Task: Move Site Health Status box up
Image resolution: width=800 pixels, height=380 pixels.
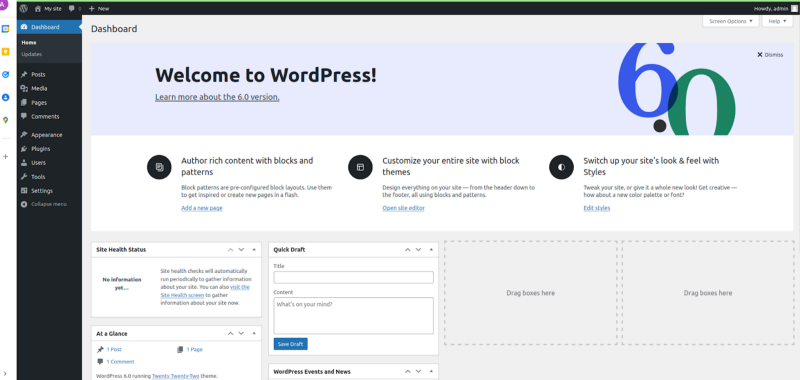Action: tap(231, 249)
